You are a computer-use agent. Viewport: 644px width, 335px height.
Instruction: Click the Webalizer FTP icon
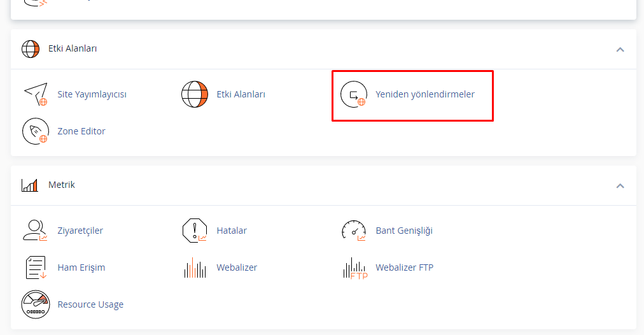[354, 267]
